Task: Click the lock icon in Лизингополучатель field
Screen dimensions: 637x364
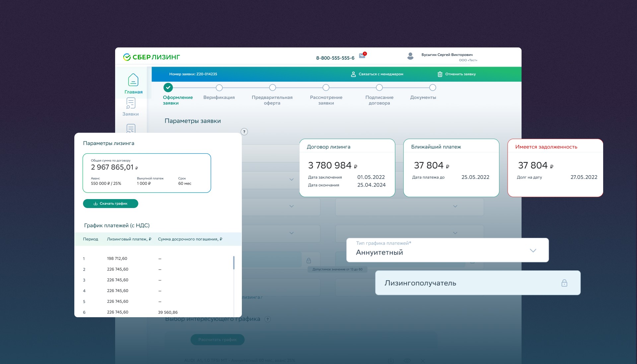Action: (x=564, y=283)
